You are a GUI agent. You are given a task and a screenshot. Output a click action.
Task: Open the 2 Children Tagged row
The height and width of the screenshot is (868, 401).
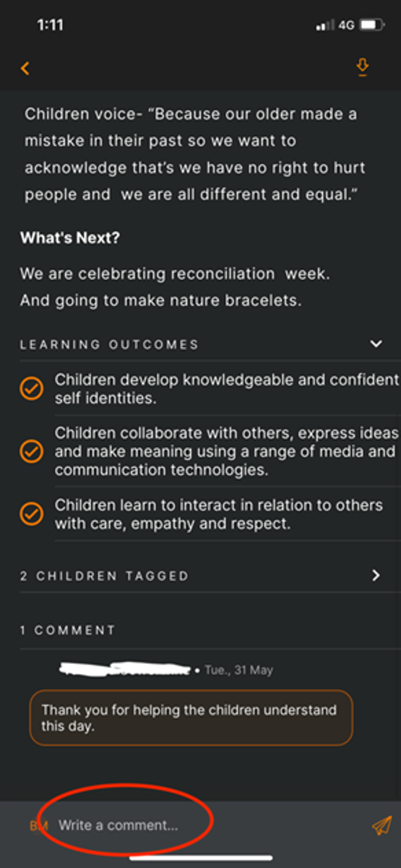pos(201,576)
